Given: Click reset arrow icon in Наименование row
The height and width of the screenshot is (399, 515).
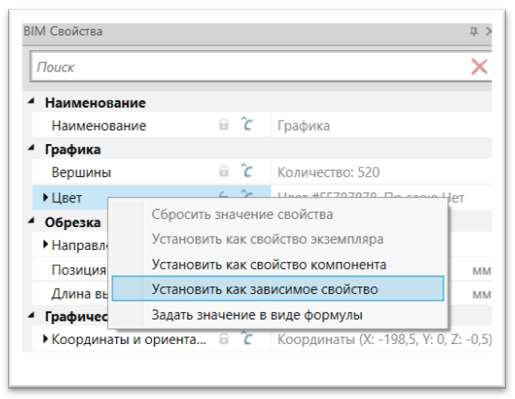Looking at the screenshot, I should tap(246, 124).
